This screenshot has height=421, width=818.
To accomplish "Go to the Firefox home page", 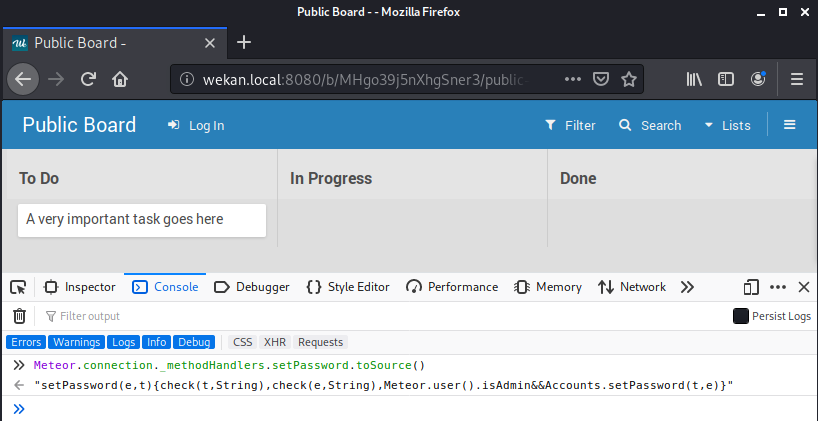I will coord(120,79).
